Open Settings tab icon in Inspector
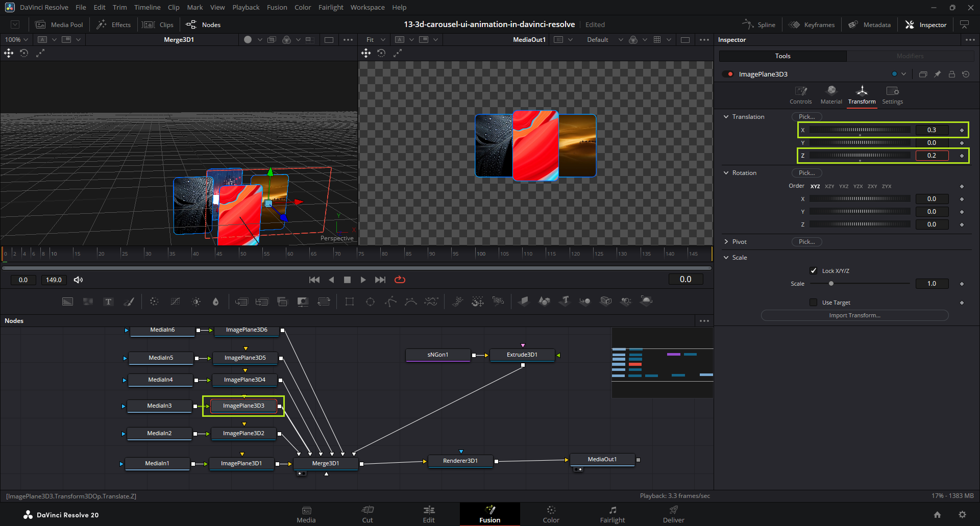This screenshot has height=526, width=980. 892,95
